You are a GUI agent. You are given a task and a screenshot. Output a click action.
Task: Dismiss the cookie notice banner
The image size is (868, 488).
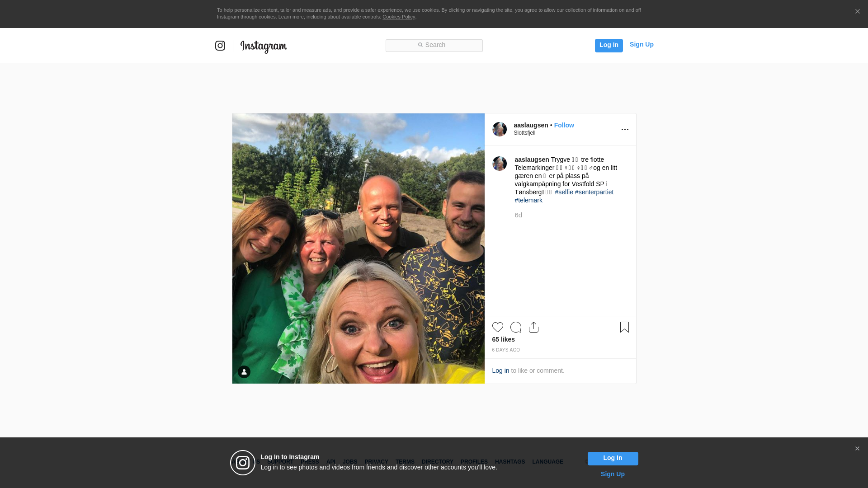(857, 12)
